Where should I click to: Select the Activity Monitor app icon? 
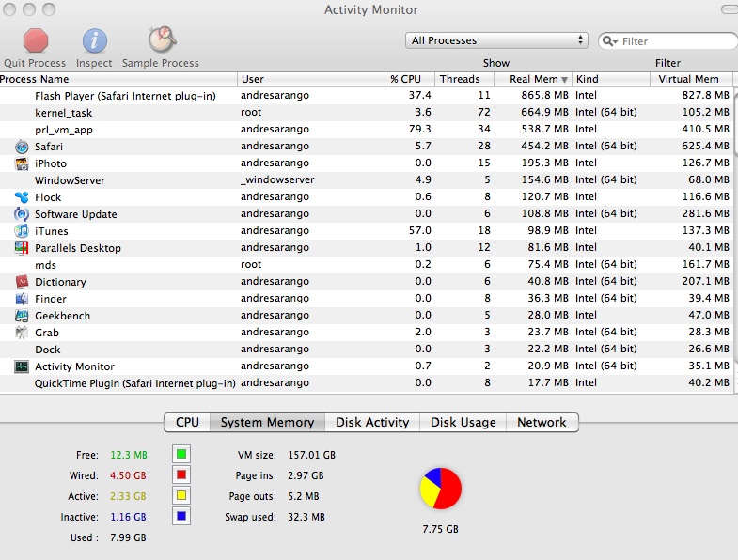pos(22,366)
